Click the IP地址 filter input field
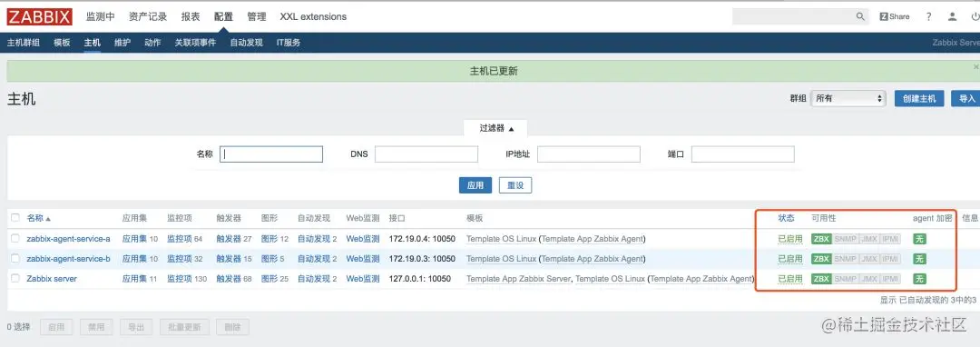 [x=589, y=154]
